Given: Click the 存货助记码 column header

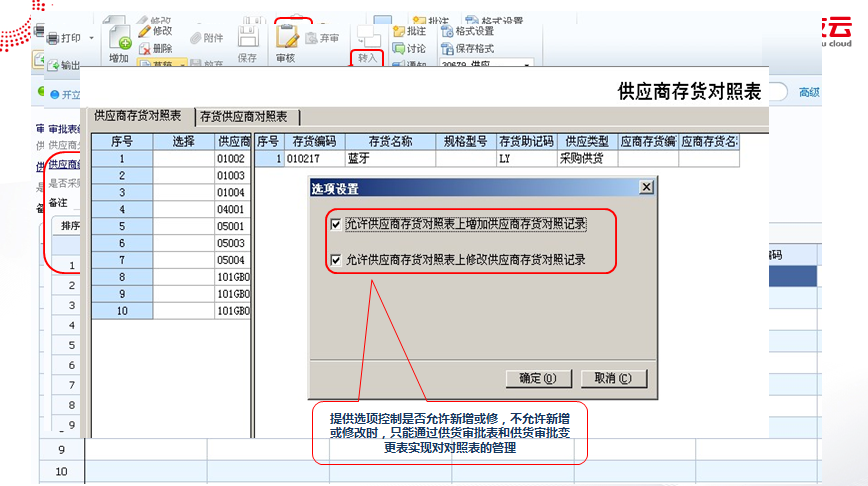Looking at the screenshot, I should [526, 142].
